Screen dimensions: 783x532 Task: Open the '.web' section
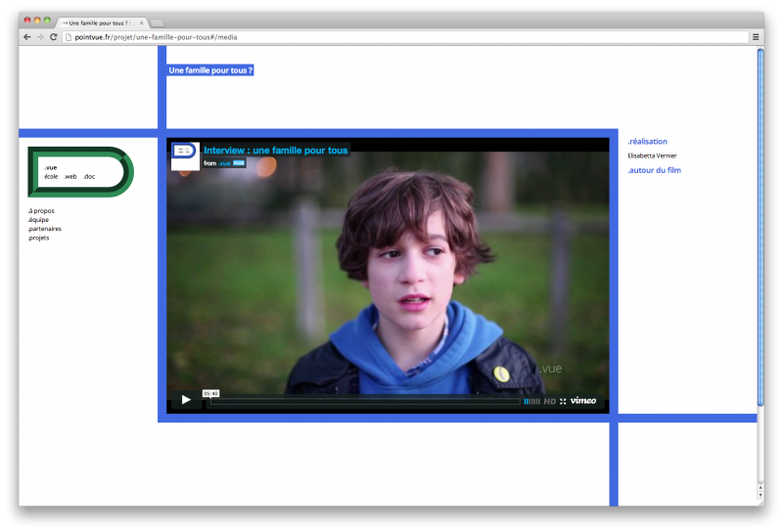(x=69, y=177)
